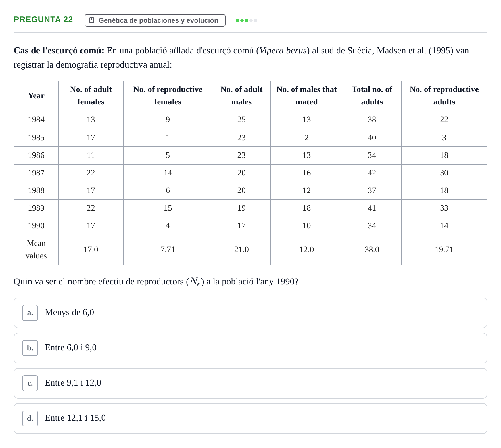
Task: Click 1990 reproductive females value 4
Action: [168, 226]
